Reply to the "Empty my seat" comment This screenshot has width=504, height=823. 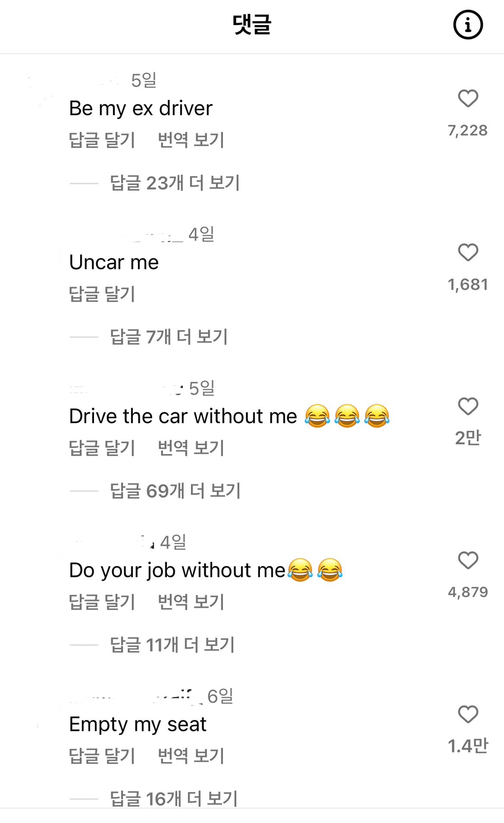coord(102,756)
